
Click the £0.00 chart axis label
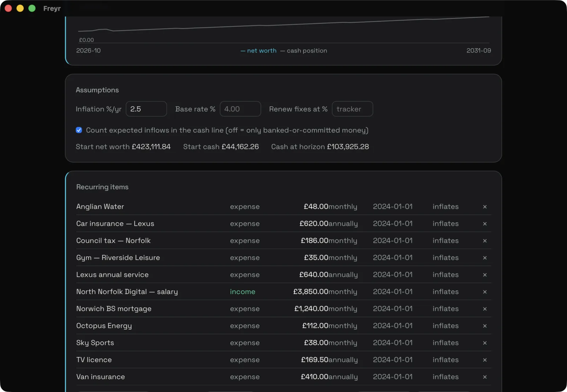[86, 40]
